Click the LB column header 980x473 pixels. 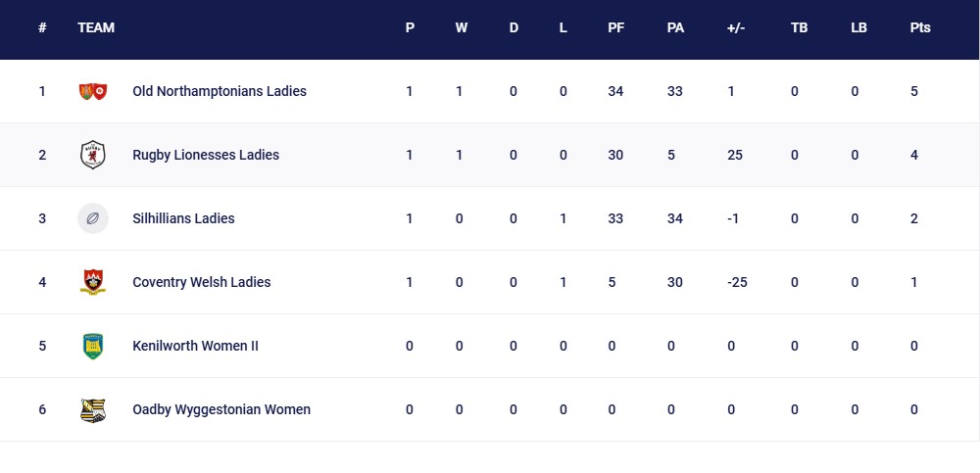pos(858,27)
